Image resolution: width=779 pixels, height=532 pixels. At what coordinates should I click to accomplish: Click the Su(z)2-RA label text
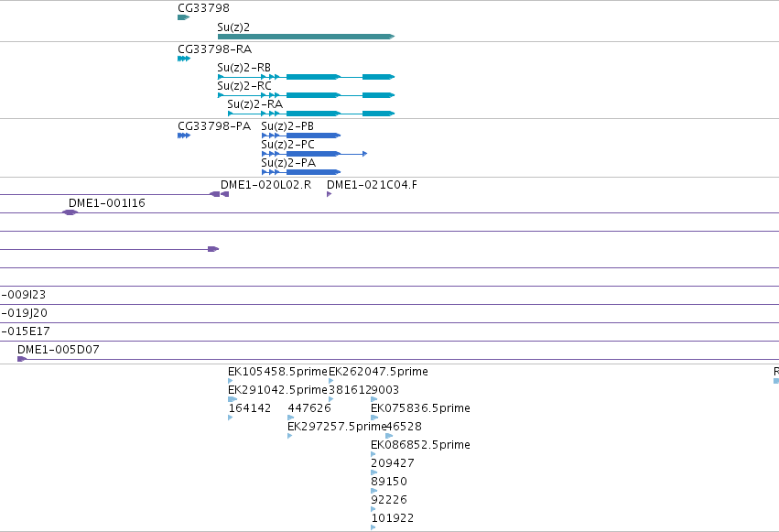(x=254, y=104)
